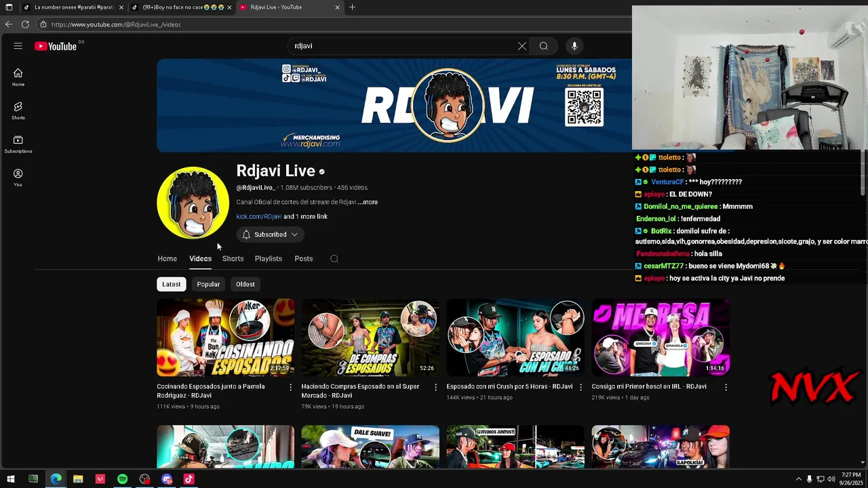Open options for Consigo mi Primer beso video
Image resolution: width=868 pixels, height=488 pixels.
(x=726, y=387)
